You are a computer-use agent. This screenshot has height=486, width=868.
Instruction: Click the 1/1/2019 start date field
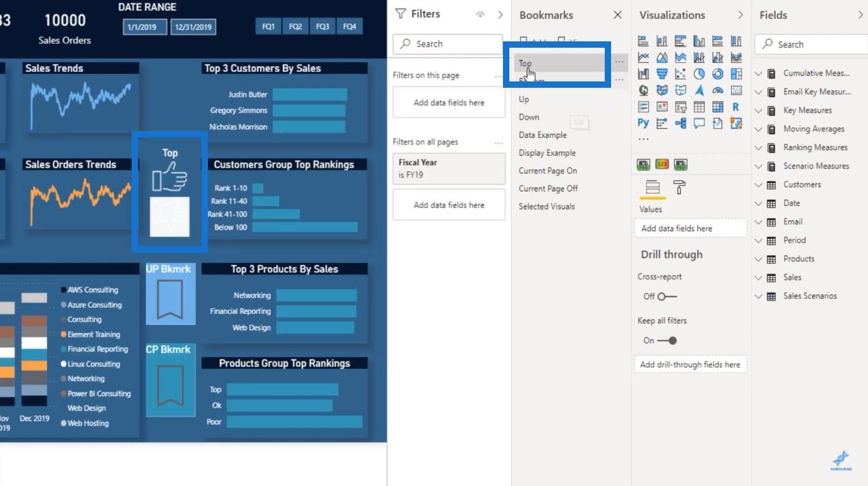tap(145, 27)
